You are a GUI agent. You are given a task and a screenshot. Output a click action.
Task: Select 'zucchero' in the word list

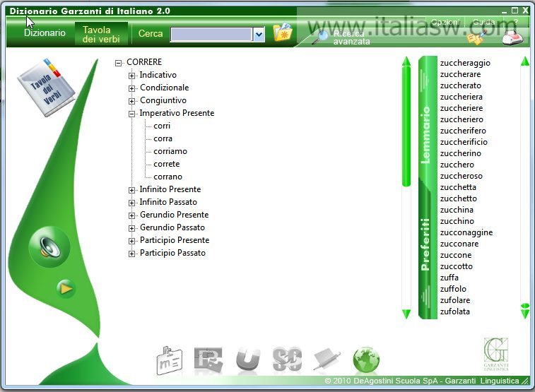click(457, 165)
